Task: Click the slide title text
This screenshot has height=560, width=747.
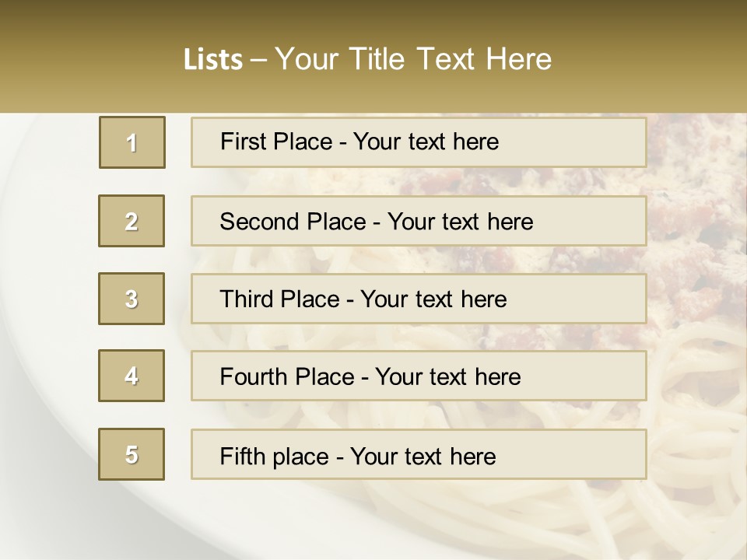Action: coord(367,59)
